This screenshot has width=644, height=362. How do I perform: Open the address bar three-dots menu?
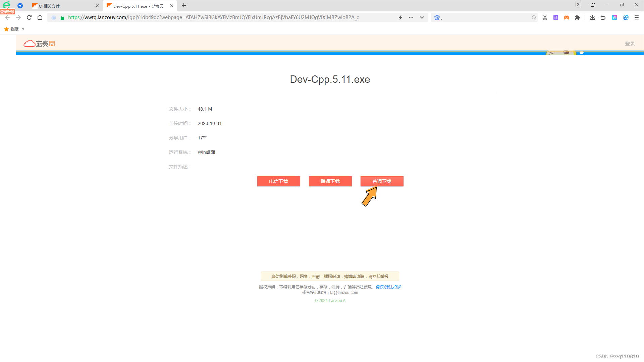(x=411, y=17)
